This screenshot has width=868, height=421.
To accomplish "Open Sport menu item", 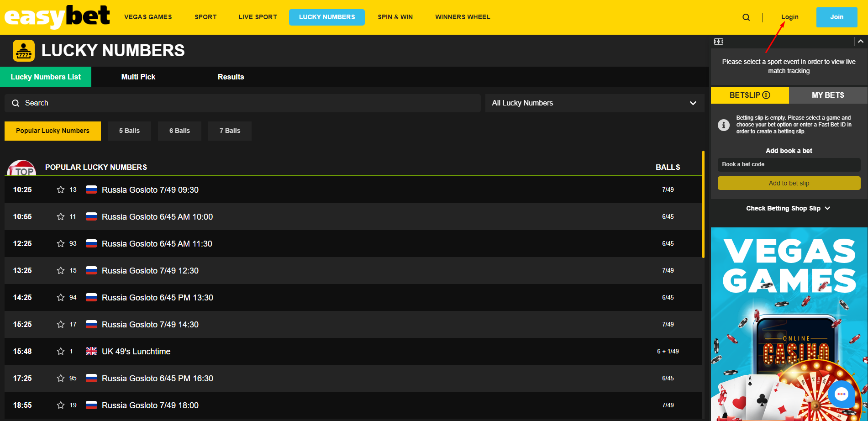I will click(x=205, y=17).
